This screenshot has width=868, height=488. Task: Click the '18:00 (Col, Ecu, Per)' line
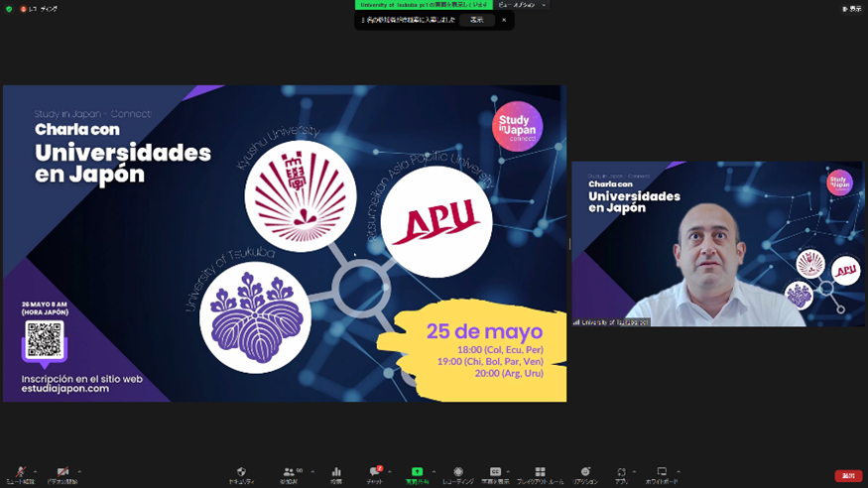[x=500, y=350]
